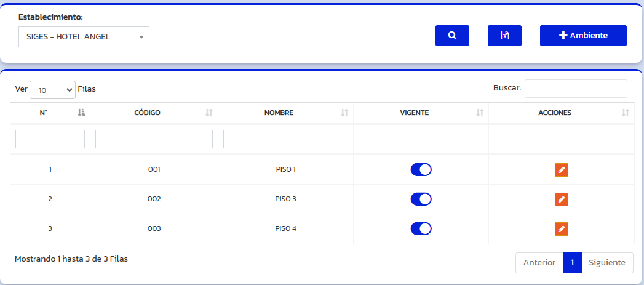Click the NOMBRE column filter box
644x285 pixels.
click(x=285, y=139)
